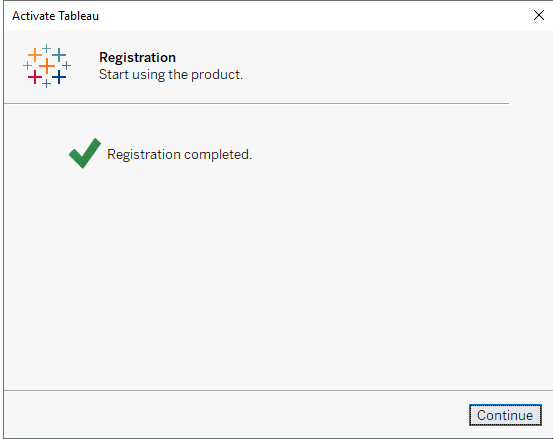553x439 pixels.
Task: Click the small orange plus in the logo's upper left
Action: 35,55
